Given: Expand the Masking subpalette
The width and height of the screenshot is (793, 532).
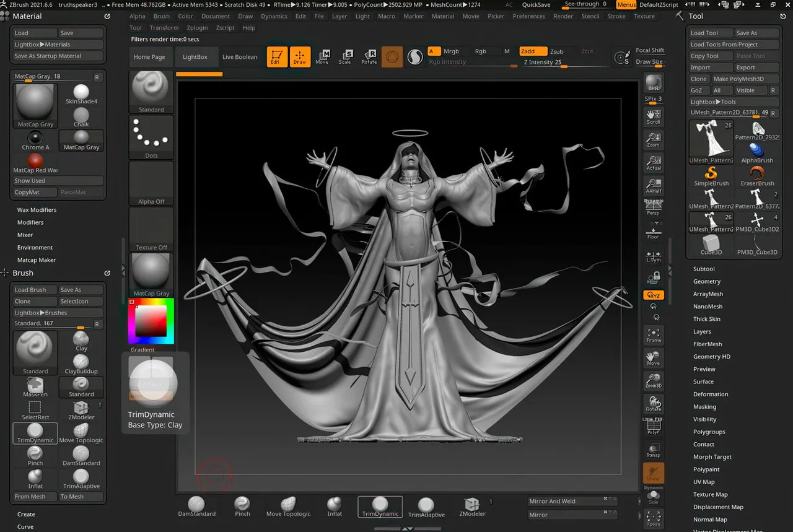Looking at the screenshot, I should click(x=704, y=407).
